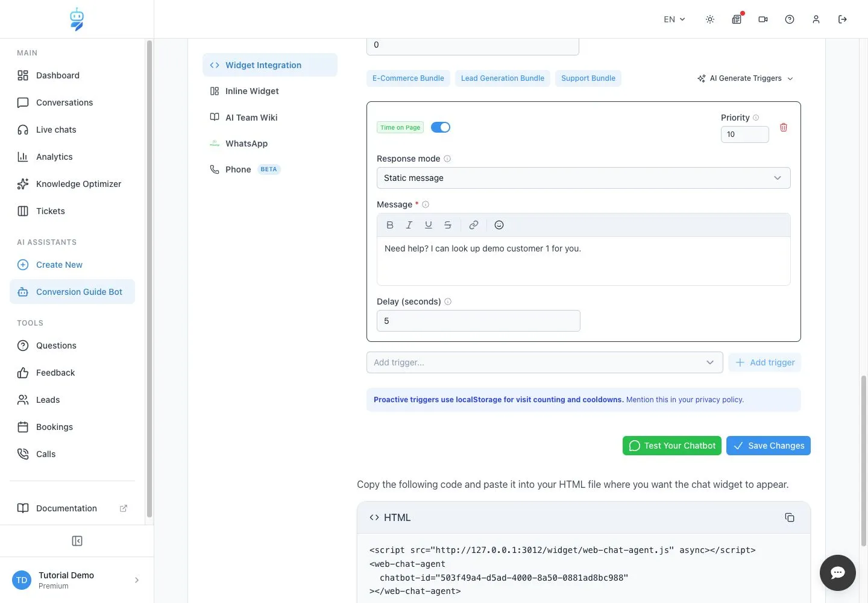Switch to Widget Integration tab

(270, 65)
